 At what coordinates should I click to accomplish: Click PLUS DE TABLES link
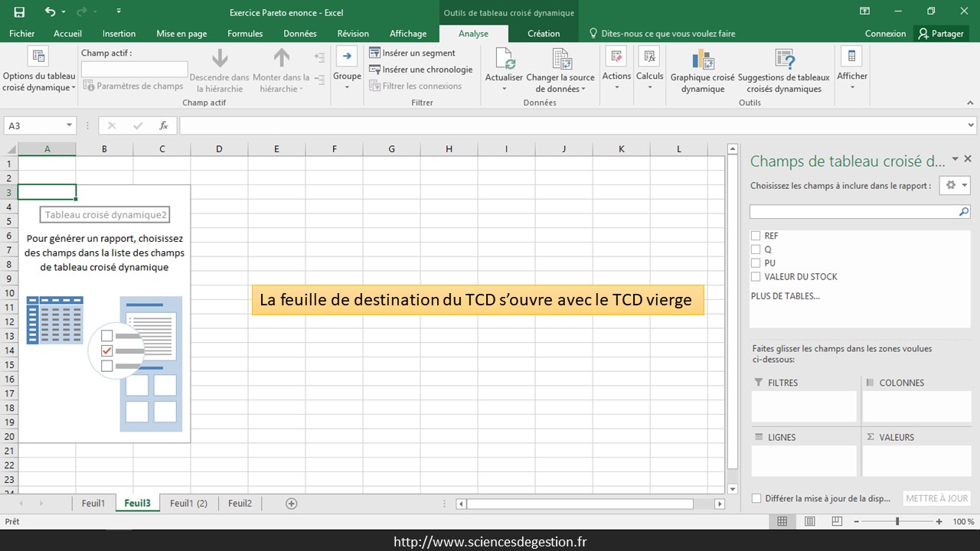click(785, 296)
